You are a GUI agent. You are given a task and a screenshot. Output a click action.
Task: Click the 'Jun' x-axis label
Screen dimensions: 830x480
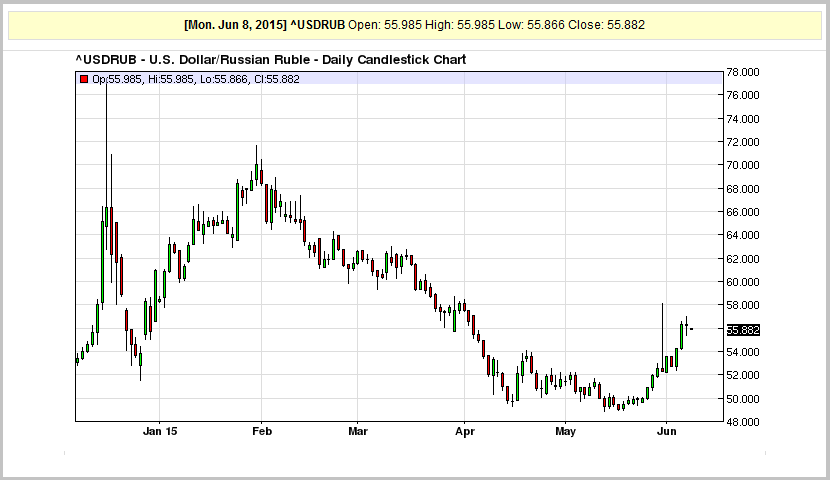(x=666, y=431)
